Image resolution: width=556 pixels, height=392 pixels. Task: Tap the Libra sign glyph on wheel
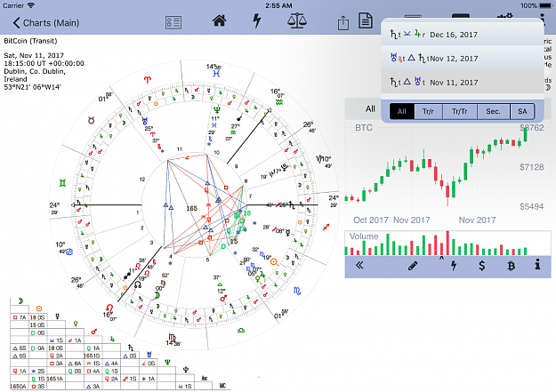(x=241, y=331)
